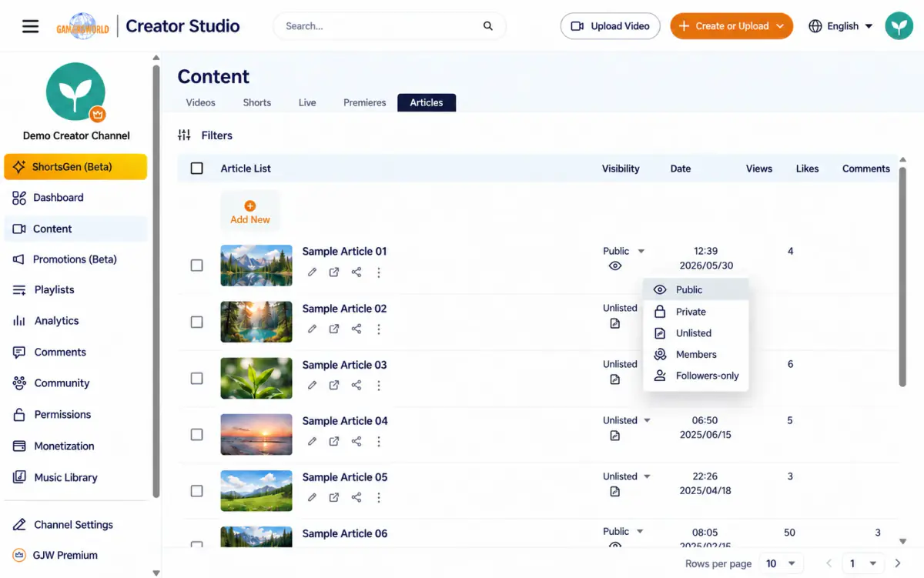Open the English language dropdown
This screenshot has width=924, height=578.
pos(841,26)
